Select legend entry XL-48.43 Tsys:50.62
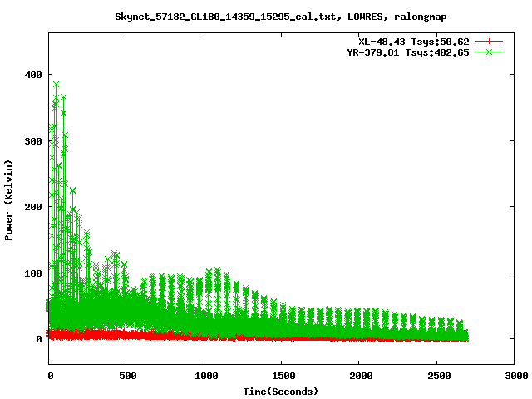This screenshot has height=399, width=532. (x=414, y=42)
